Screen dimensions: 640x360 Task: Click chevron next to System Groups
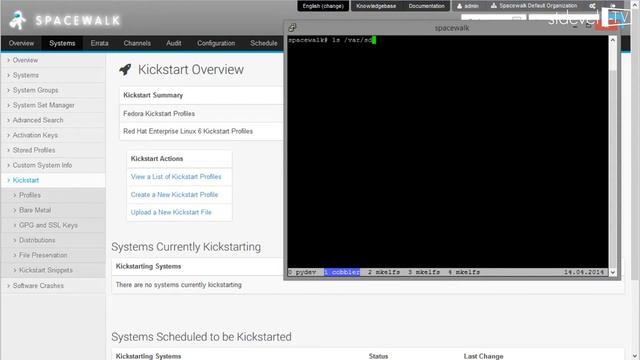(8, 90)
